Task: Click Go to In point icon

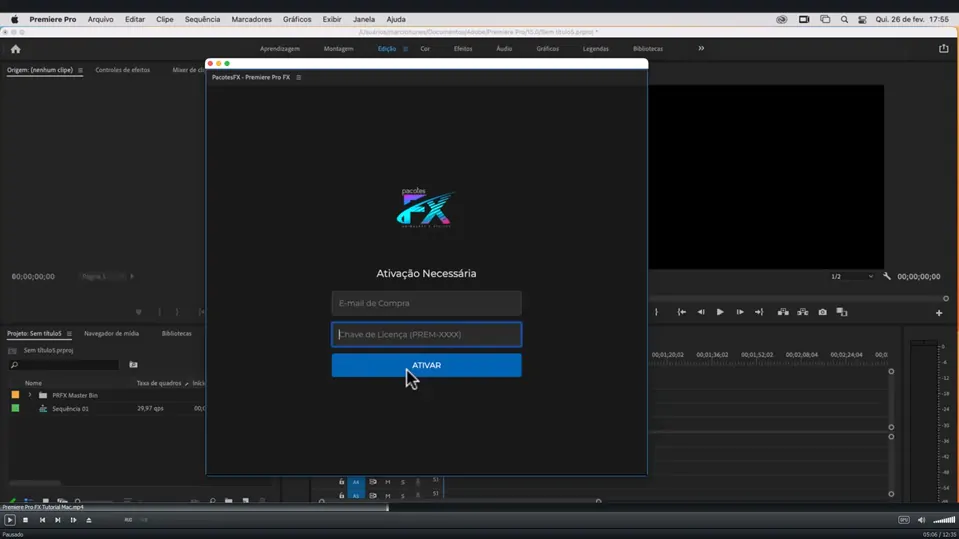Action: click(x=682, y=312)
